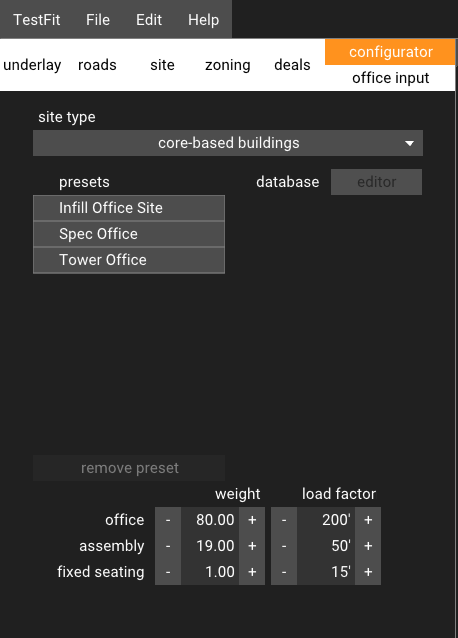458x638 pixels.
Task: Open the File menu
Action: (98, 20)
